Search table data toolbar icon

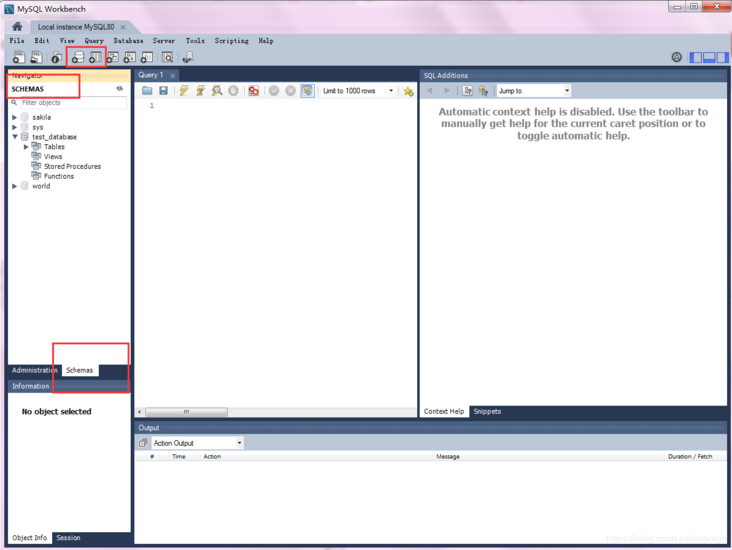point(167,57)
